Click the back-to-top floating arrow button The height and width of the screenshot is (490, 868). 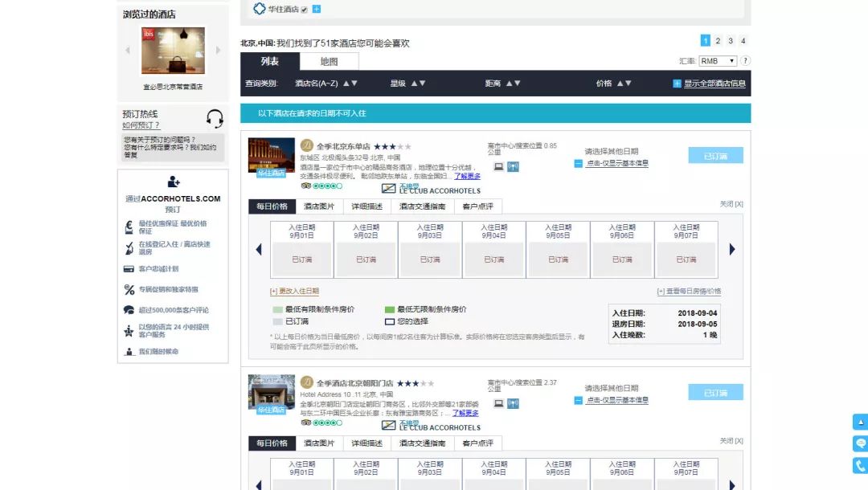click(860, 422)
